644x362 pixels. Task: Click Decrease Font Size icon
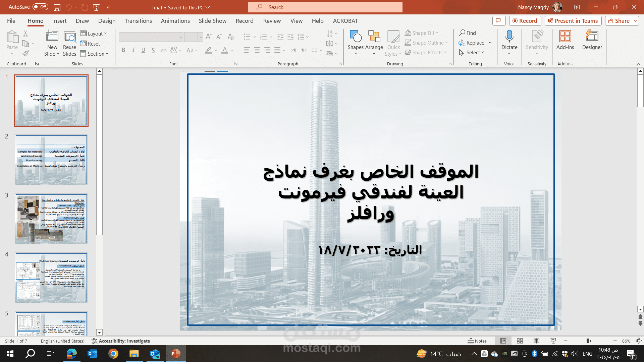tap(219, 37)
